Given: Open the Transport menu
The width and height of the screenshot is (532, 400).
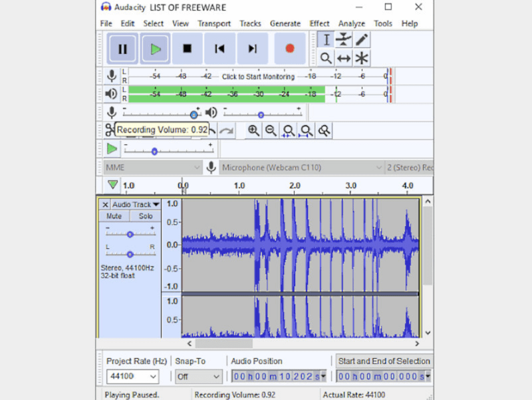Looking at the screenshot, I should tap(214, 23).
